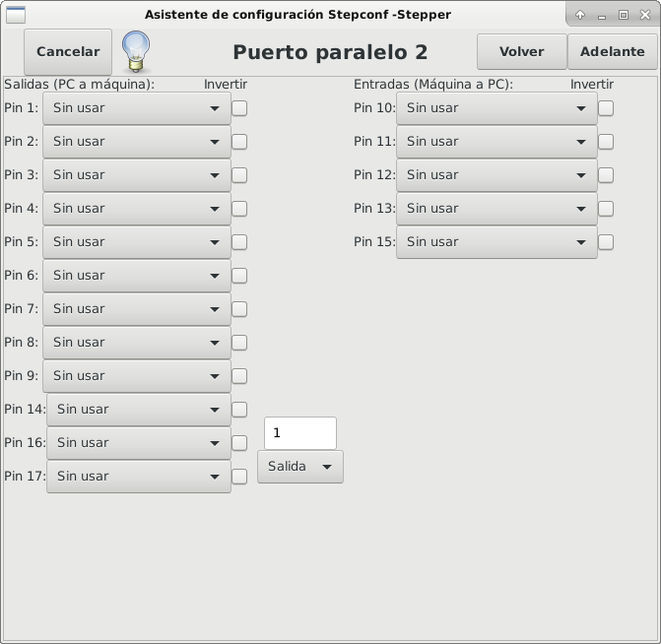Viewport: 661px width, 644px height.
Task: Open the Pin 7 function dropdown
Action: tap(137, 309)
